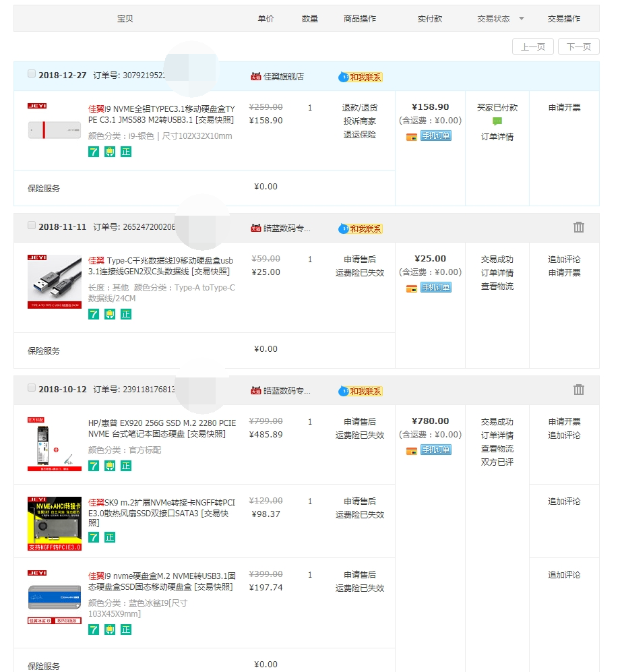Go to the previous page with 上一页
Screen dimensions: 622x672
(x=533, y=47)
